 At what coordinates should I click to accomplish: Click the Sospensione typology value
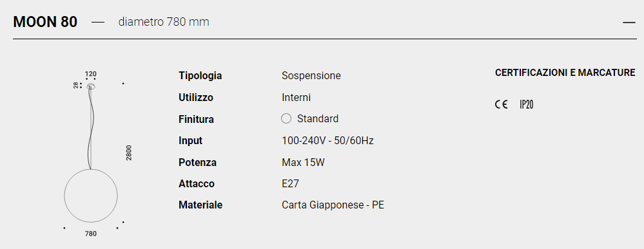click(x=311, y=76)
